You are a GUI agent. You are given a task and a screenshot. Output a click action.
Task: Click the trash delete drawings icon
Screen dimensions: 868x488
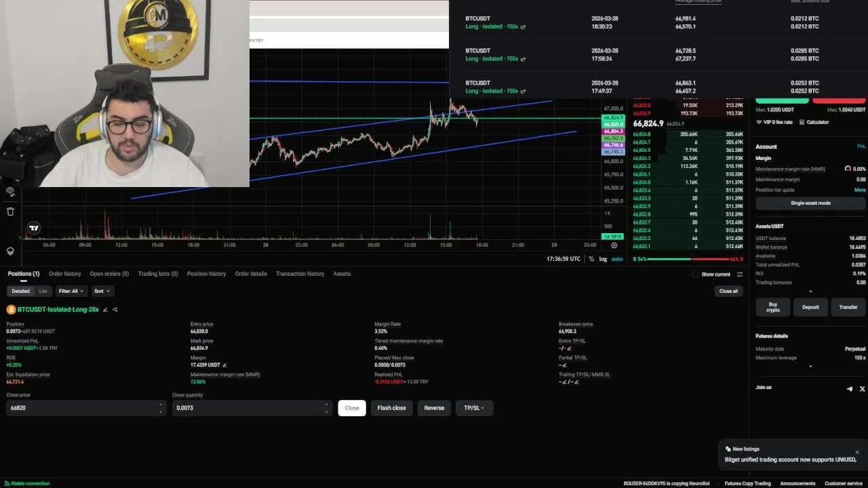click(x=10, y=211)
